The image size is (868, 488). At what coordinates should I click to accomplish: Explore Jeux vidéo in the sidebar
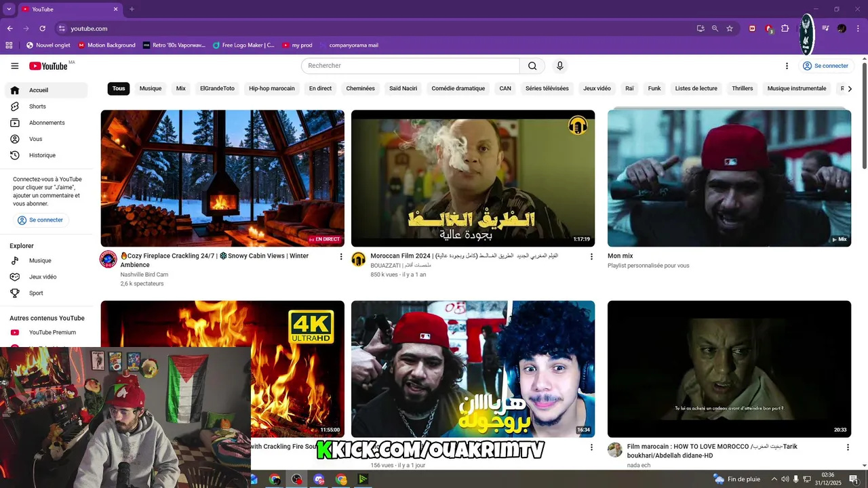coord(46,277)
